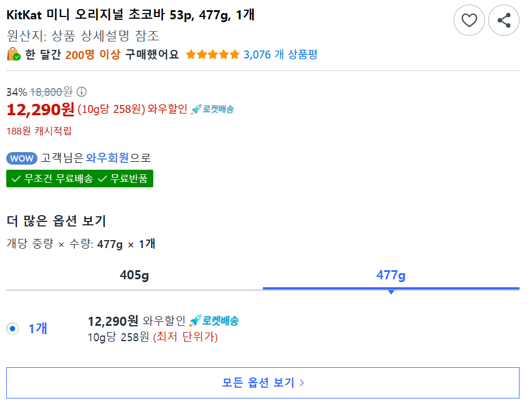
Task: Click the 188원 캐시적립 text
Action: click(x=39, y=131)
